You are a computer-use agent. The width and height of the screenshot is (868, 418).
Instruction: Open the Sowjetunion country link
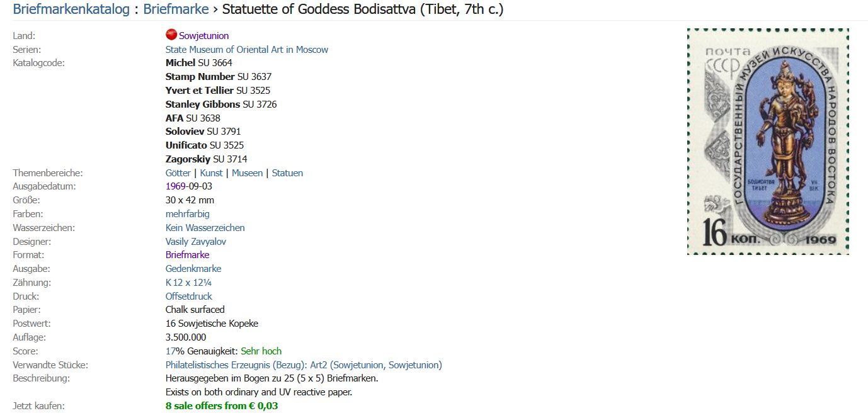(203, 36)
